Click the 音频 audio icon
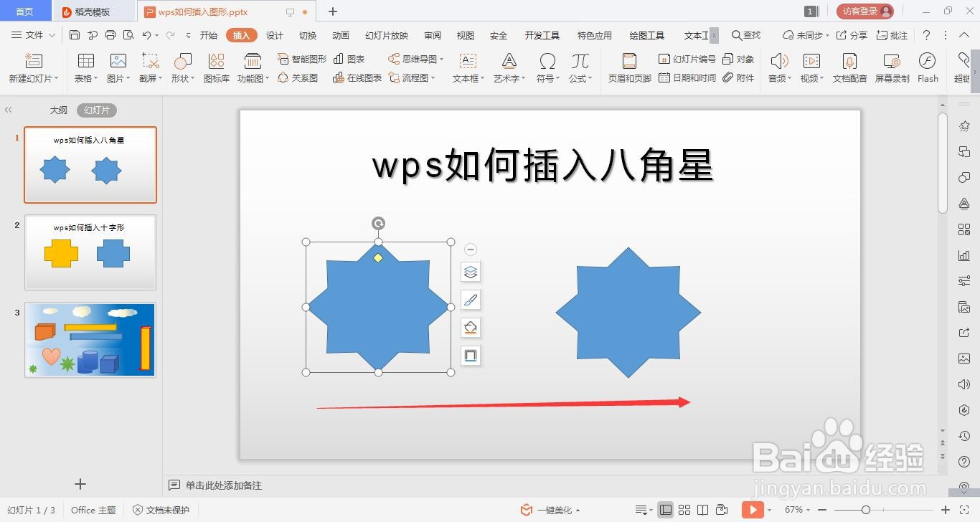980x522 pixels. pyautogui.click(x=779, y=61)
